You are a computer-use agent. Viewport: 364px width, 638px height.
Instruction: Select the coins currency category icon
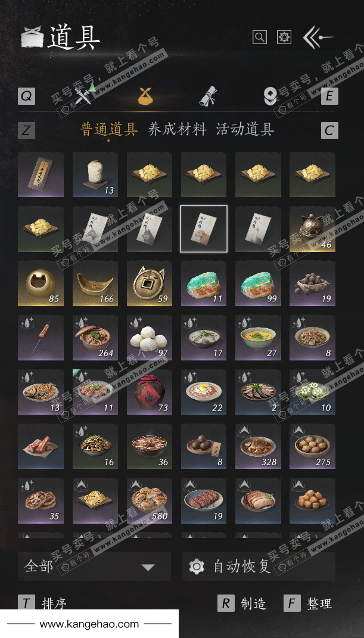[x=270, y=96]
